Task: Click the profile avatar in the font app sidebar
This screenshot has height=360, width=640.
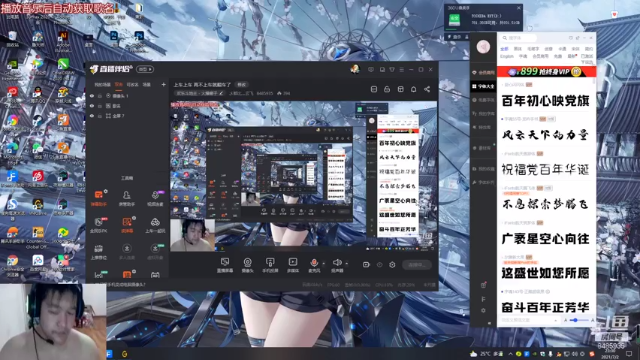Action: 483,47
